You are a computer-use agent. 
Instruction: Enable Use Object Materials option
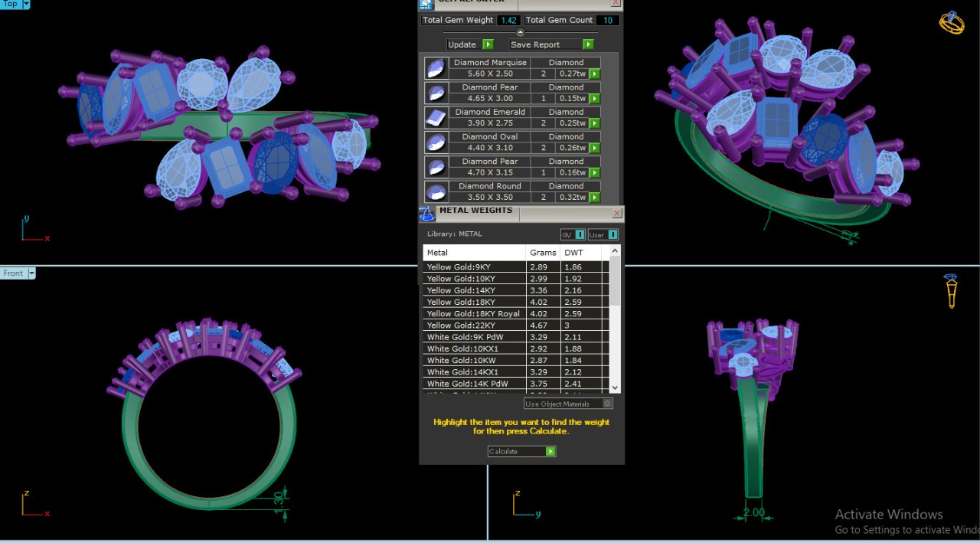608,404
